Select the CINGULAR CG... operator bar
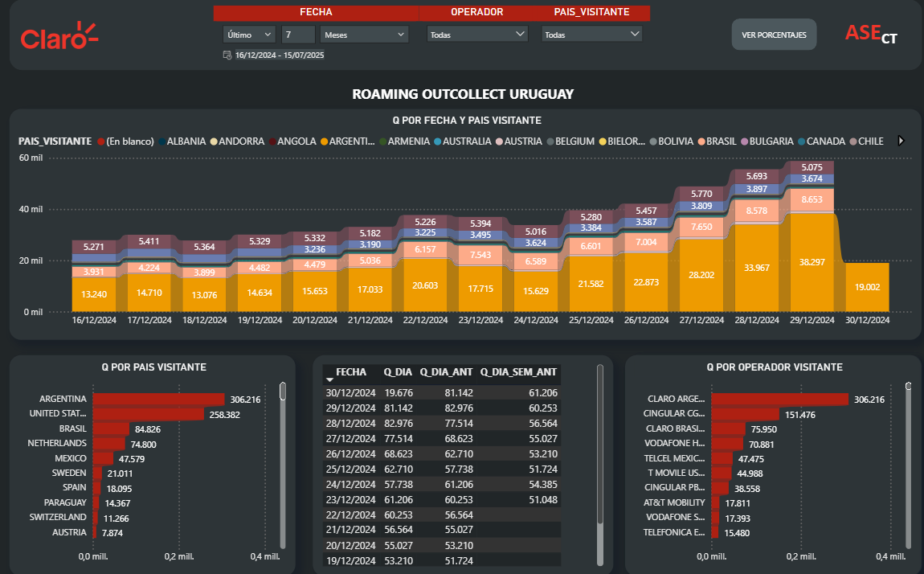This screenshot has width=924, height=574. [745, 414]
